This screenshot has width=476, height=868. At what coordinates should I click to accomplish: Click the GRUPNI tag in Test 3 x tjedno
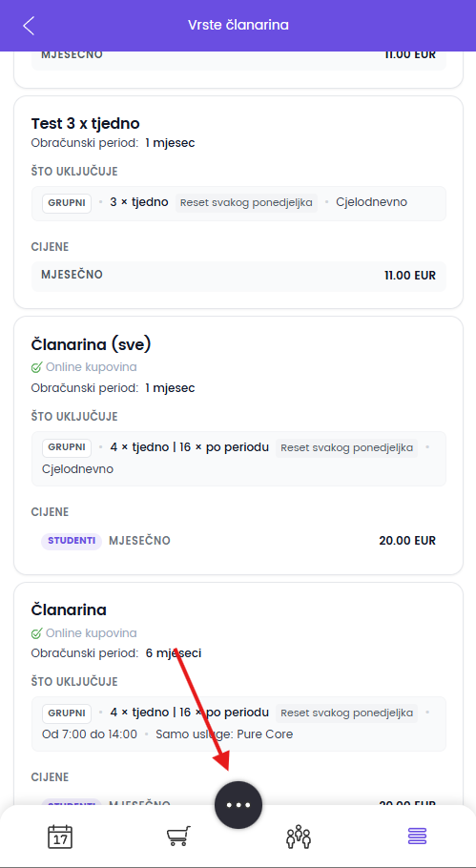[x=67, y=202]
